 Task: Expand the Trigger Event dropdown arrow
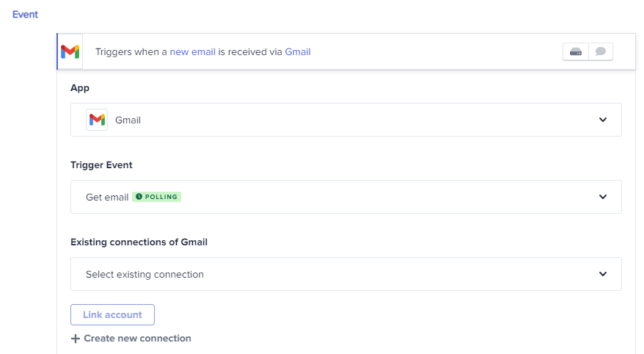click(x=602, y=197)
